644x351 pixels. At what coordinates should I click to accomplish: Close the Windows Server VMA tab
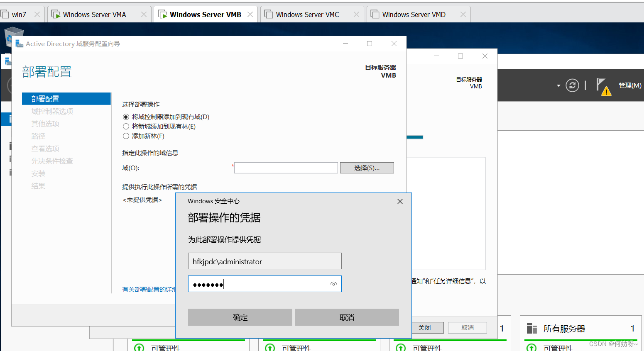(144, 15)
